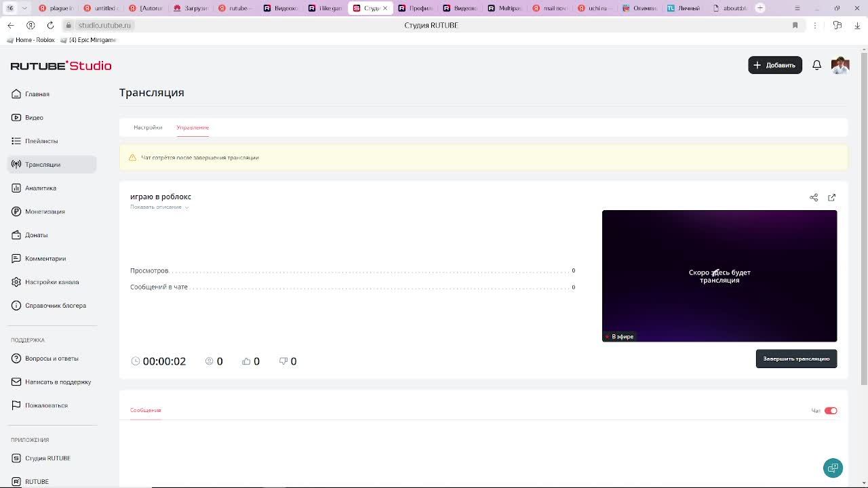
Task: Open the support chat bubble icon
Action: click(x=833, y=468)
